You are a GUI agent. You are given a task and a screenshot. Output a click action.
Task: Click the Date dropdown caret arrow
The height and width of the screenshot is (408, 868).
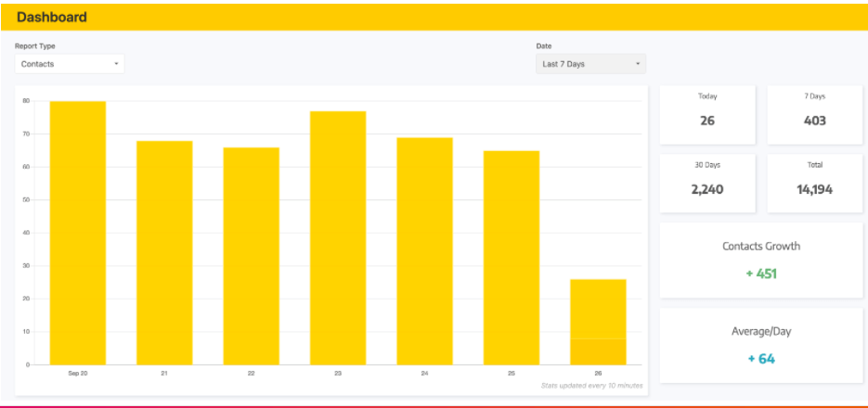(x=638, y=64)
